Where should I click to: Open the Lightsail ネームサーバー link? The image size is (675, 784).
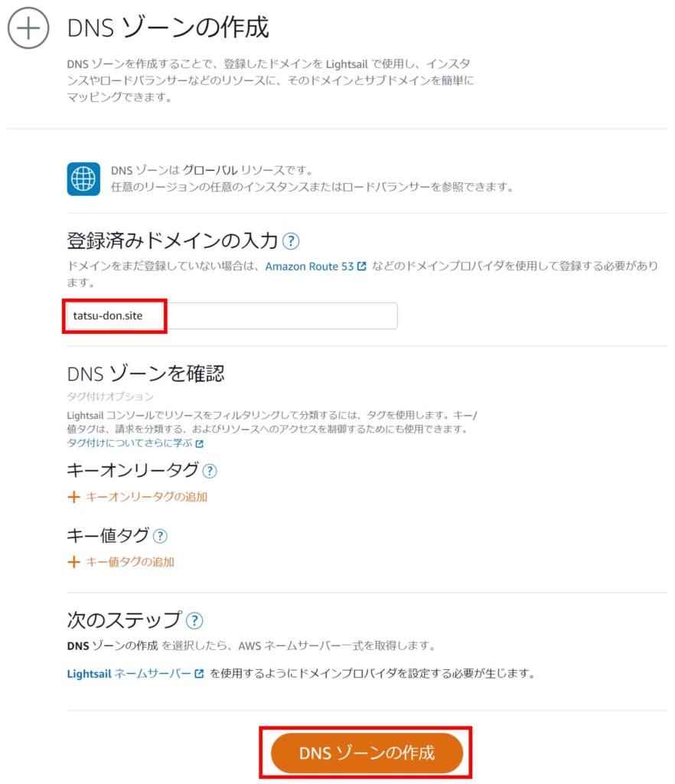pyautogui.click(x=129, y=674)
